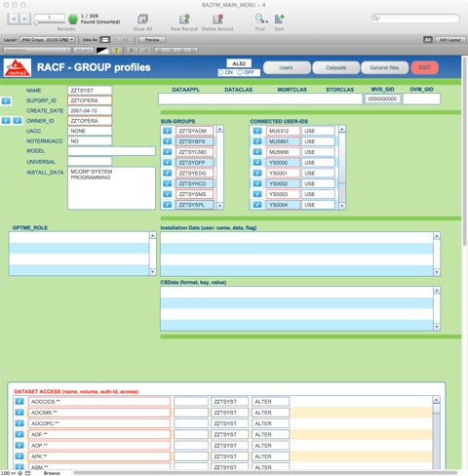Open connected user YS0000 via arrow icon
Viewport: 468px width, 476px height.
tap(257, 162)
